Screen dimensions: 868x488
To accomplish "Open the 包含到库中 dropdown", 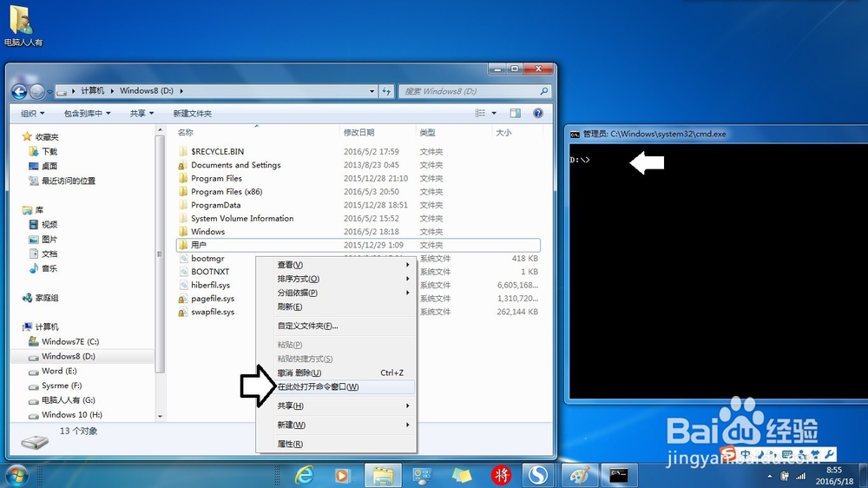I will (87, 114).
